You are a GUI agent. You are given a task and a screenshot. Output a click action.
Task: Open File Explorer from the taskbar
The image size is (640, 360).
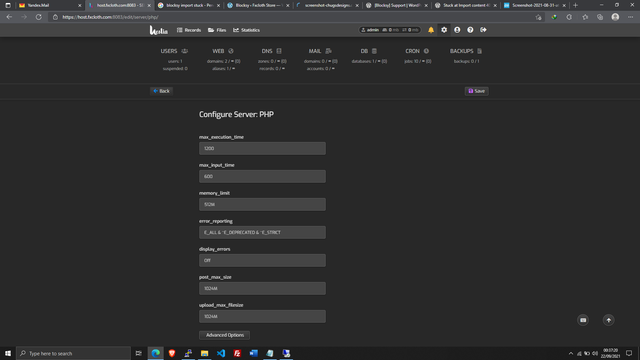204,353
